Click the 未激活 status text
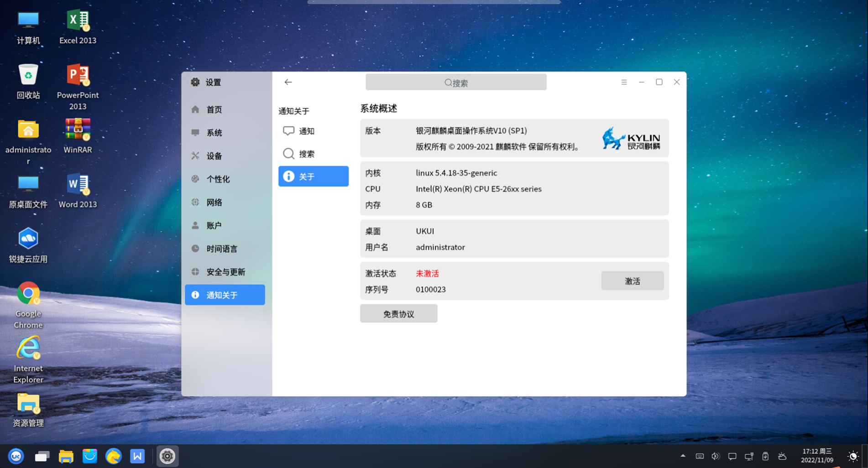Image resolution: width=868 pixels, height=468 pixels. pos(427,274)
